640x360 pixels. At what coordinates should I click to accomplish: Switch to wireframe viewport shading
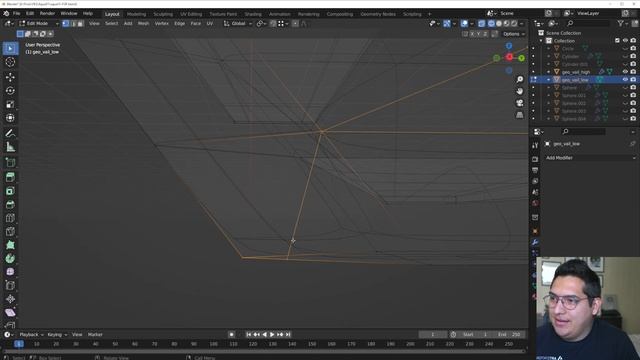tap(491, 24)
